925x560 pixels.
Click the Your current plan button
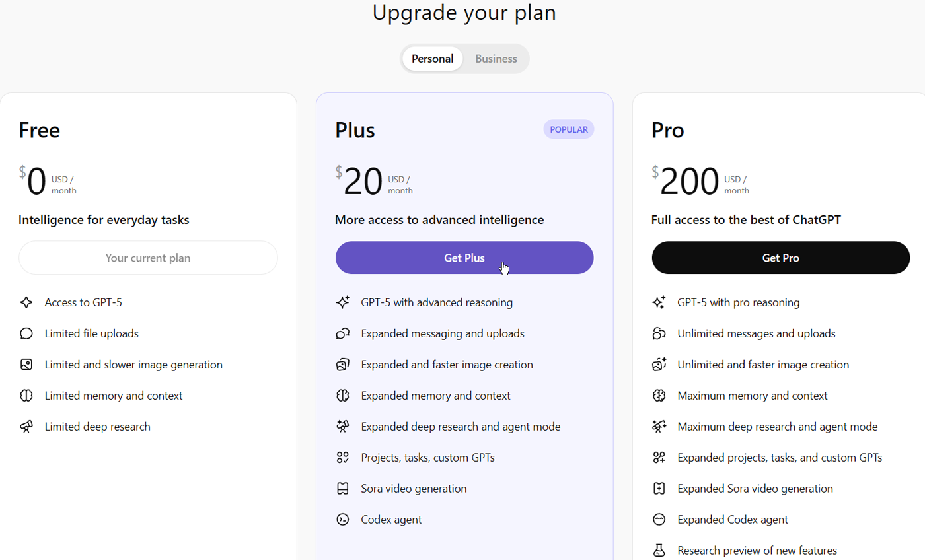click(x=147, y=258)
